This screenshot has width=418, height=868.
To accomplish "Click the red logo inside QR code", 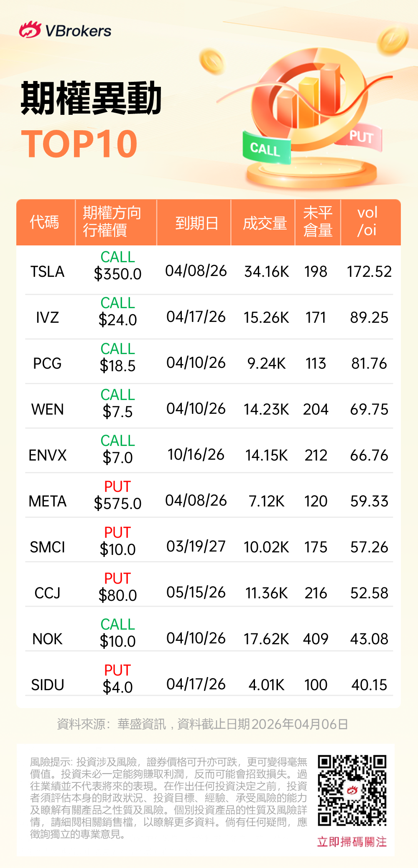I will (x=352, y=790).
